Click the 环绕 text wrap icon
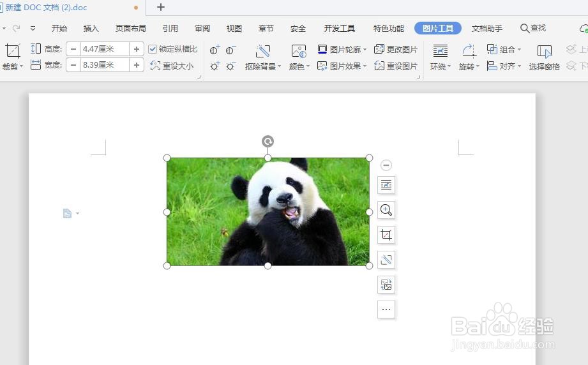This screenshot has height=365, width=588. [441, 51]
